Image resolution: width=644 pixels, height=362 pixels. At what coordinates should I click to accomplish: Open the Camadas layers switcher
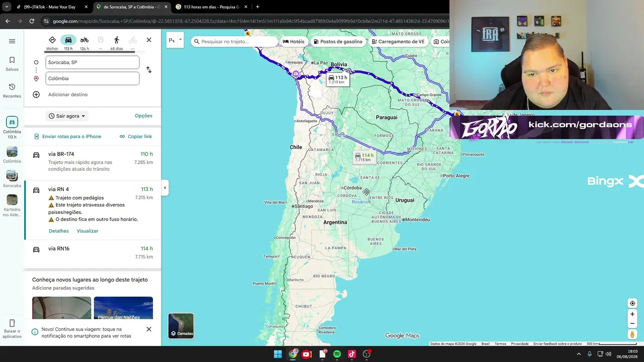tap(181, 326)
